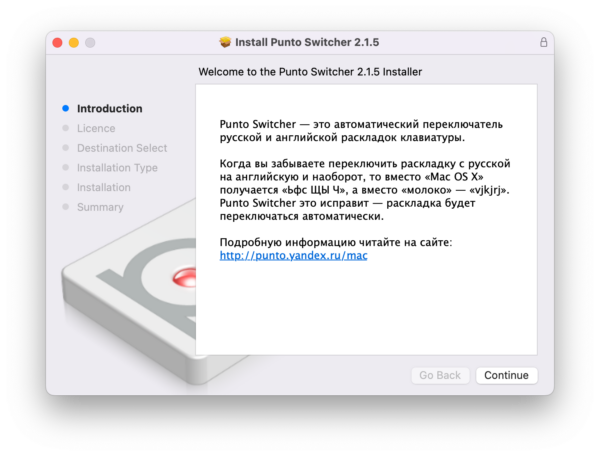Go to the Installation step
Image resolution: width=600 pixels, height=456 pixels.
103,187
